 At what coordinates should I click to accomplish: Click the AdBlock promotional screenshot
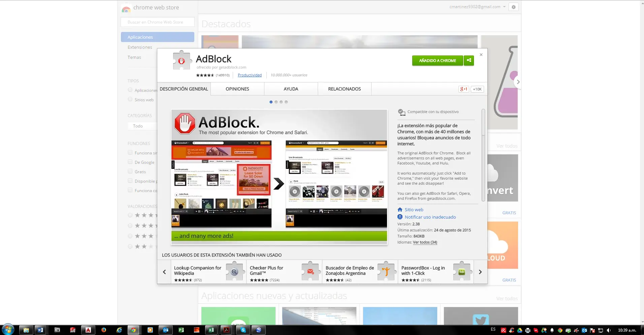(279, 177)
